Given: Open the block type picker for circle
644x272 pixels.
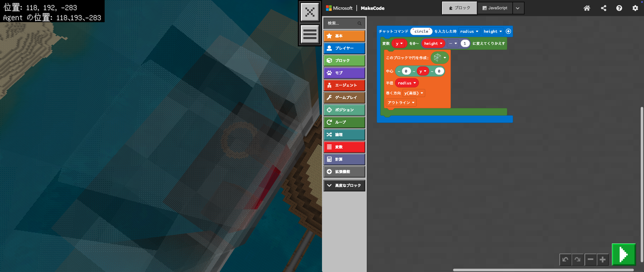Looking at the screenshot, I should coord(439,58).
